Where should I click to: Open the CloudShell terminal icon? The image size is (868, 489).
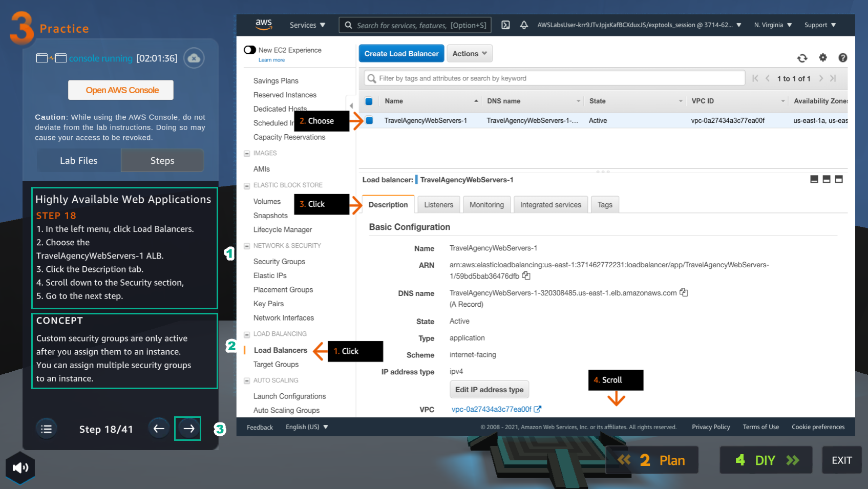pos(505,25)
